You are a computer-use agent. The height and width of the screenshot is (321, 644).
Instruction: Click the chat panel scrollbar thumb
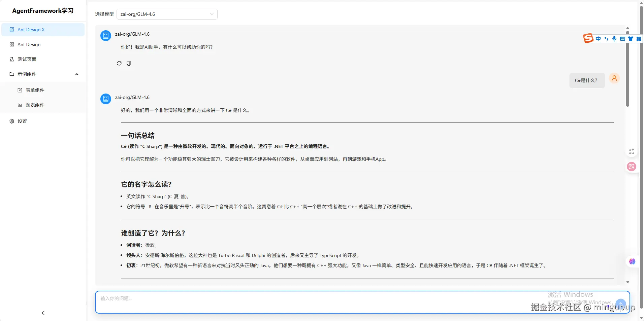point(627,69)
